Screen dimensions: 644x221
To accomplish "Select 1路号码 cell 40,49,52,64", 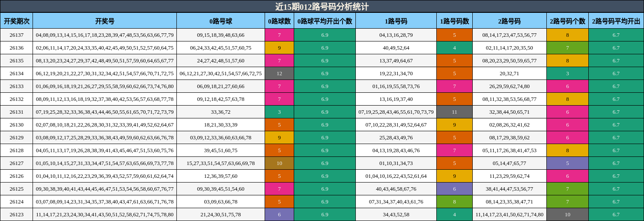I will coord(396,48).
